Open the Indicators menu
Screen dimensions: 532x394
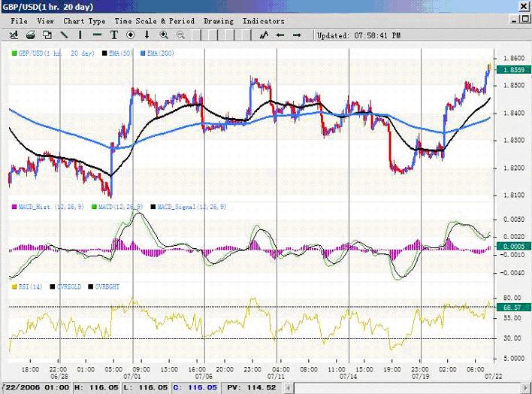coord(264,21)
